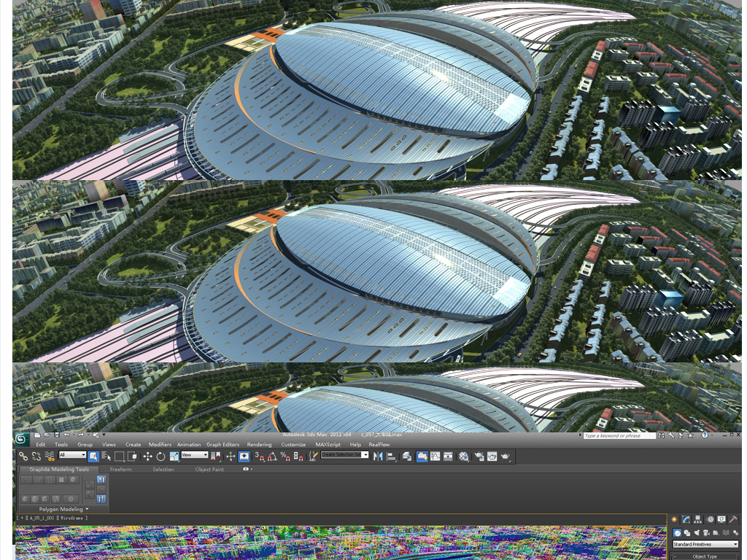Open the selection filter All dropdown

[x=72, y=455]
